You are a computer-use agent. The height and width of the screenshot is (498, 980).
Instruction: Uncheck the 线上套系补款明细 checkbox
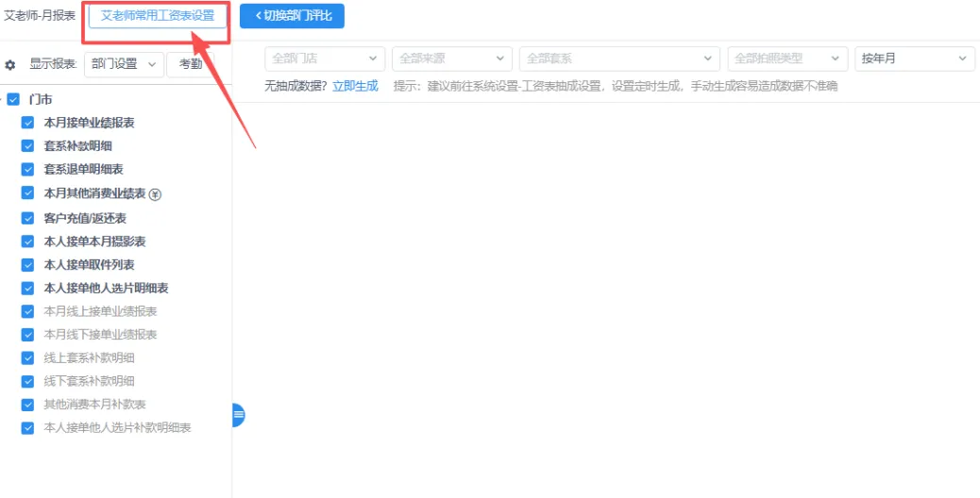(28, 358)
